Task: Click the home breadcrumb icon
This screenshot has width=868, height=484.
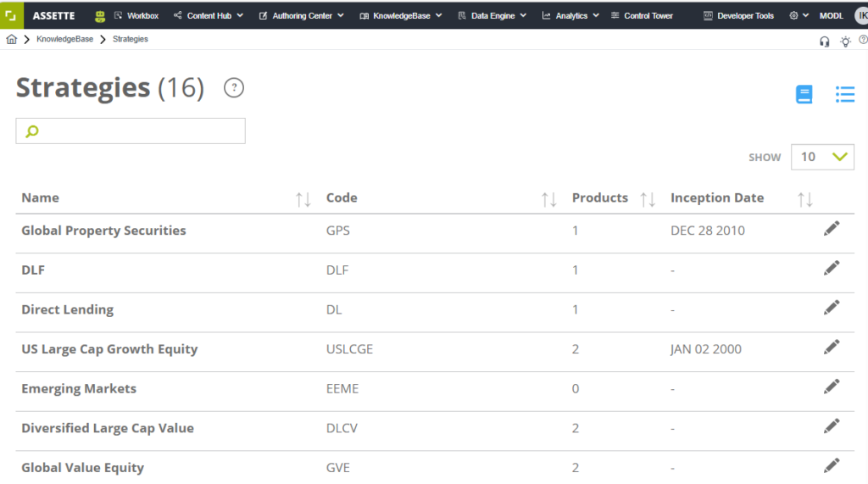Action: click(11, 39)
